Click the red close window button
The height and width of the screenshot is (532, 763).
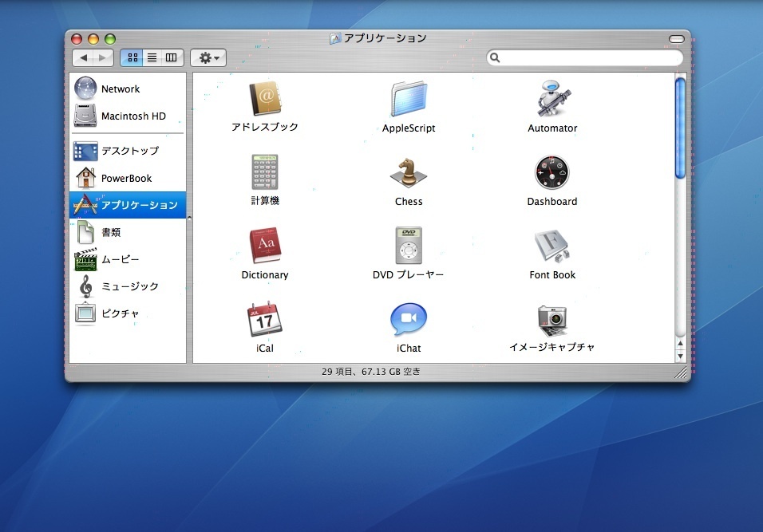coord(77,39)
